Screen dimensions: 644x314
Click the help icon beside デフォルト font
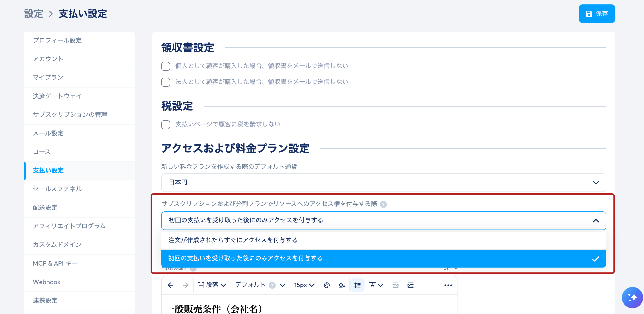pyautogui.click(x=272, y=285)
